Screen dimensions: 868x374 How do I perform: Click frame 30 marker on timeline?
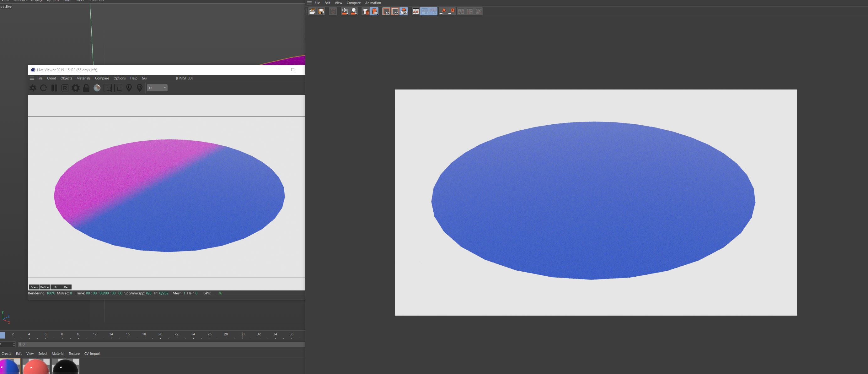click(242, 335)
